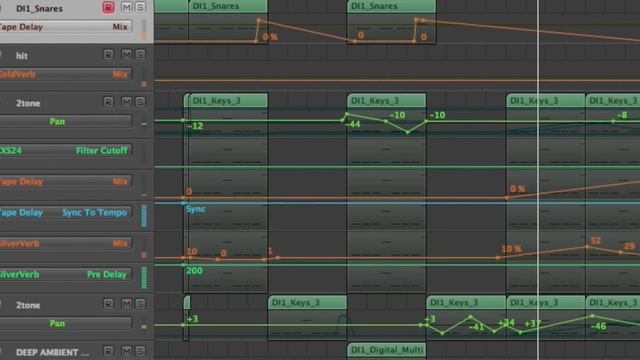The height and width of the screenshot is (360, 640).
Task: Open Tape Delay Mix menu below XS24 lane
Action: (x=66, y=182)
